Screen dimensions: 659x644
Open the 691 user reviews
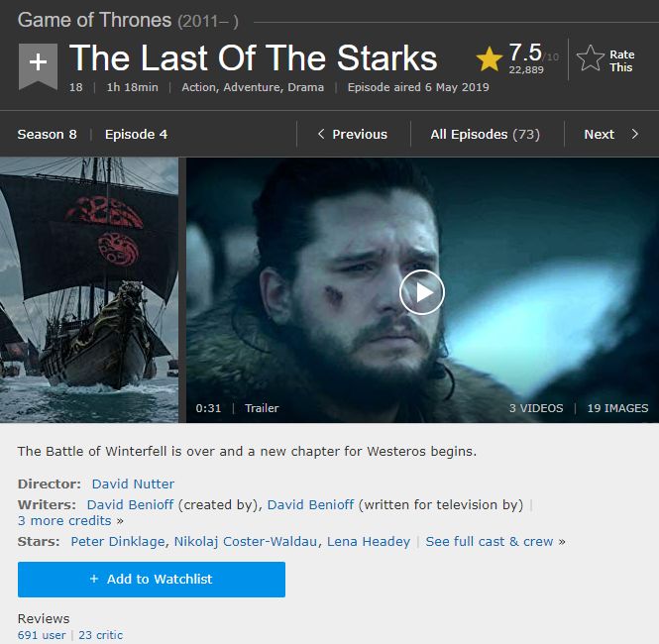[x=42, y=635]
